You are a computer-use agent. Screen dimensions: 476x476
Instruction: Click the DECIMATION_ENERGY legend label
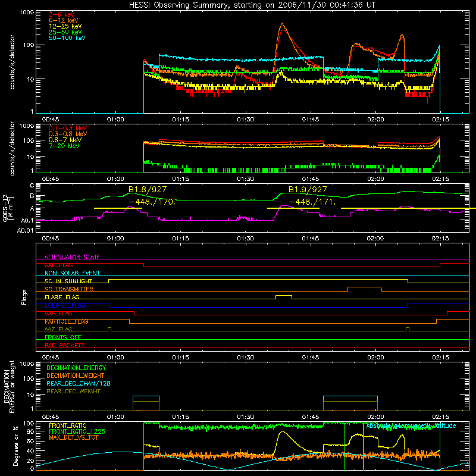tap(76, 368)
